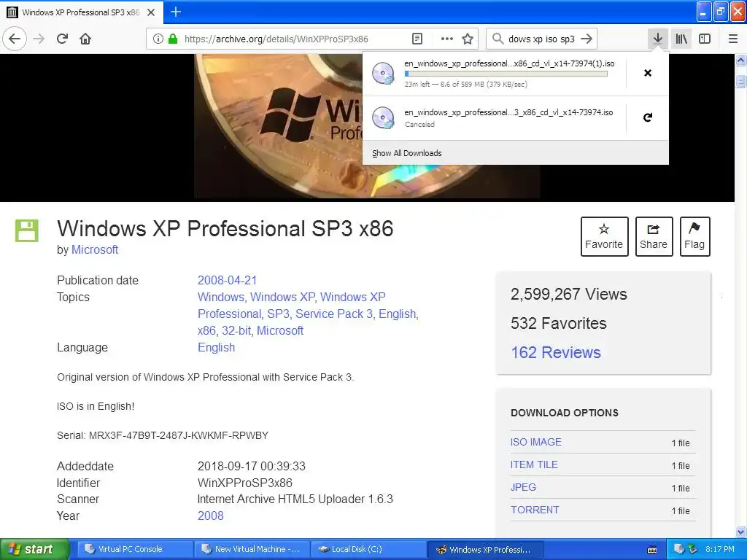Download the ITEM TILE option
The image size is (747, 560).
[x=534, y=464]
